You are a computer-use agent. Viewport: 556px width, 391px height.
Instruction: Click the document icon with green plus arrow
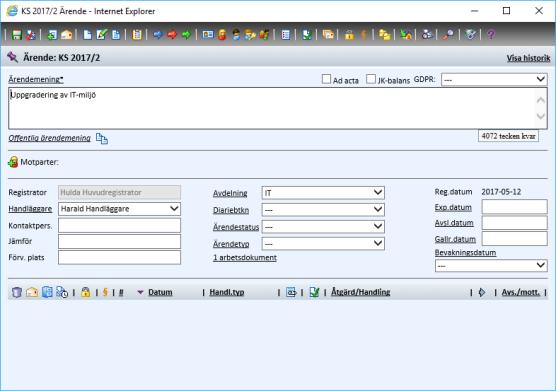tap(52, 35)
